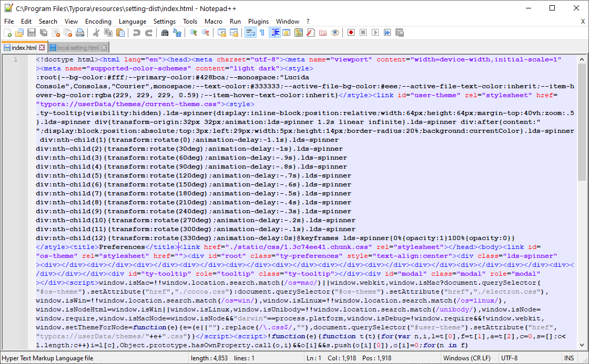Undo the last edit via toolbar arrow
This screenshot has width=589, height=364.
click(x=136, y=33)
